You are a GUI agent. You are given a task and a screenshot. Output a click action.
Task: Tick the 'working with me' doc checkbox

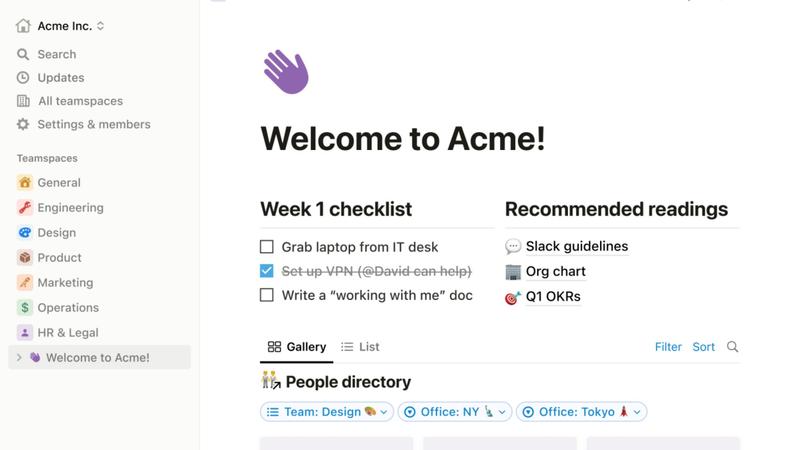[267, 295]
